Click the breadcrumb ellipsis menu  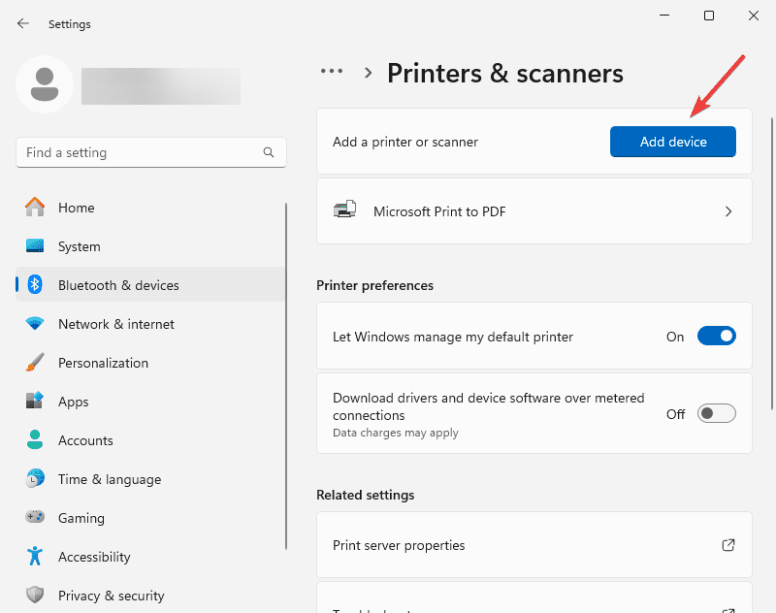click(331, 72)
